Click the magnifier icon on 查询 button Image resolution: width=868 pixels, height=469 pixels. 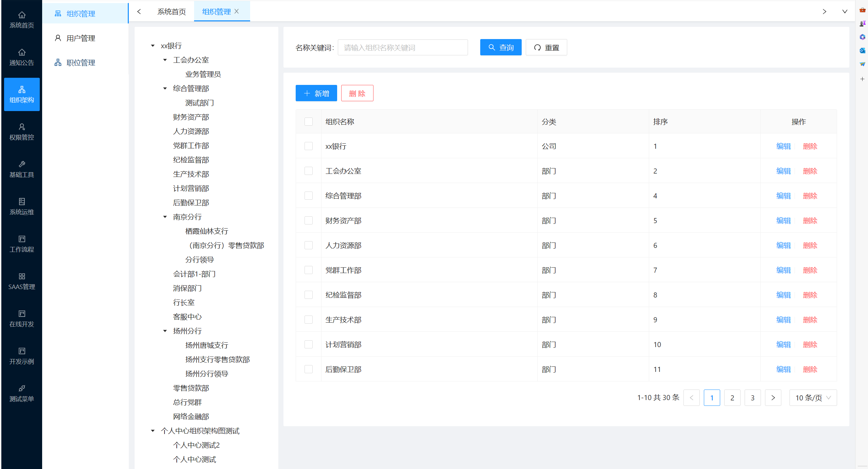point(491,48)
